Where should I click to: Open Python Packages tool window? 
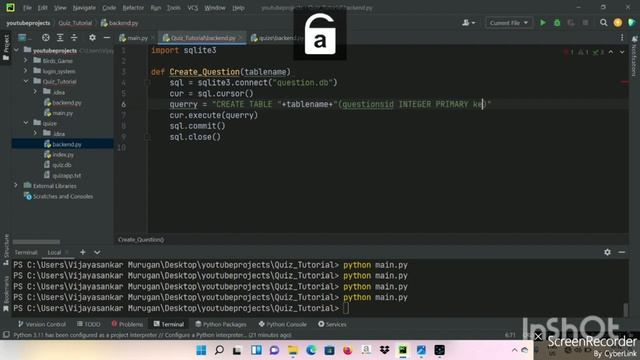point(221,324)
